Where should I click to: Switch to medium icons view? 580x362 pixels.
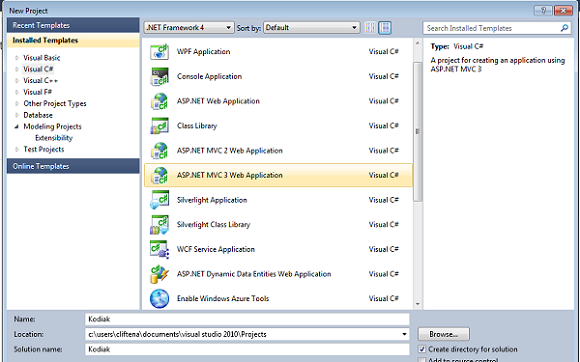385,28
